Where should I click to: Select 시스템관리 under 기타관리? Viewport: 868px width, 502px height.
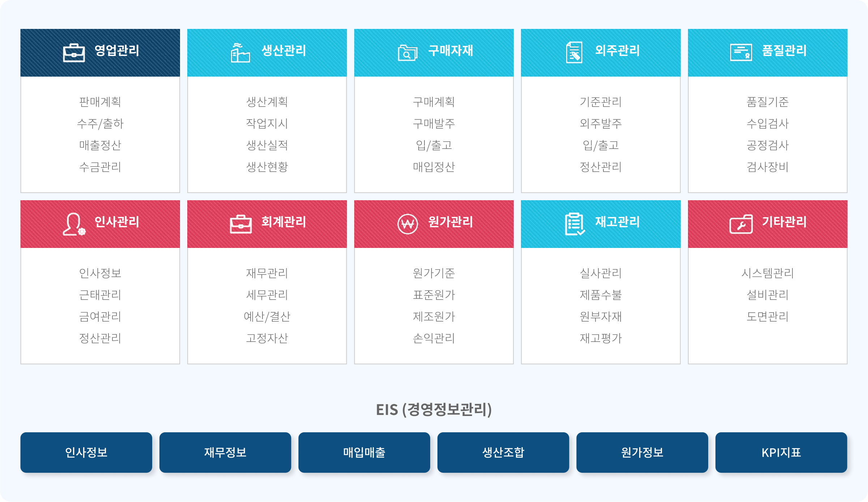click(767, 273)
